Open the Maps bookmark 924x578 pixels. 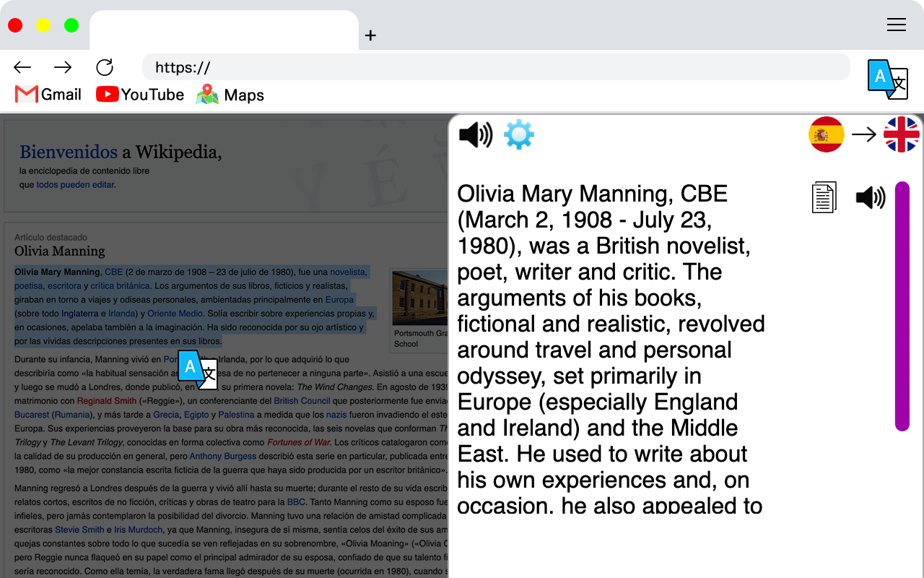point(230,95)
